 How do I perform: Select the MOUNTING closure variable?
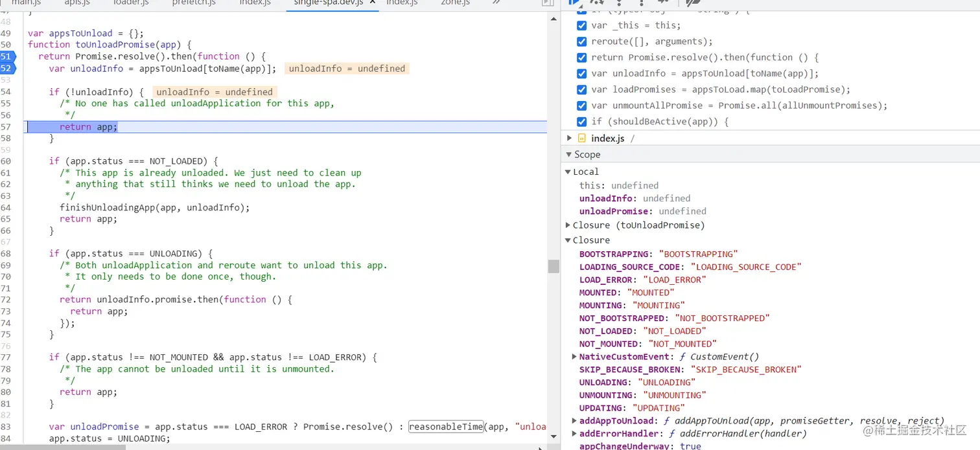632,306
